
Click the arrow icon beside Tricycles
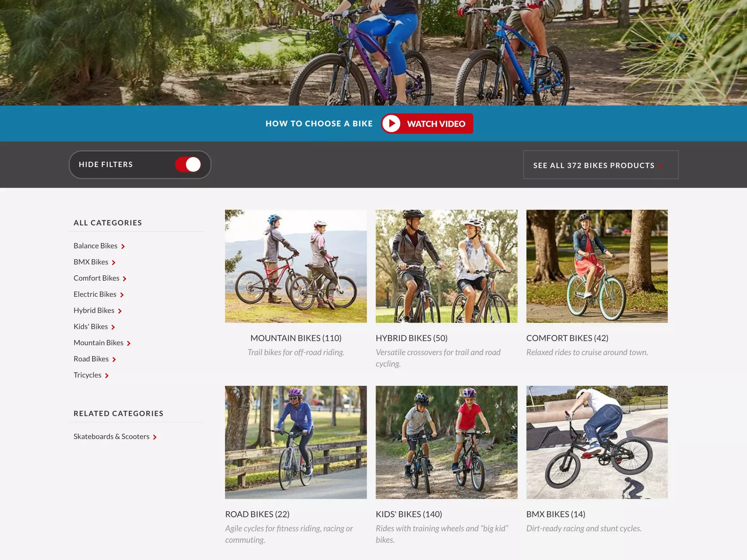tap(107, 376)
